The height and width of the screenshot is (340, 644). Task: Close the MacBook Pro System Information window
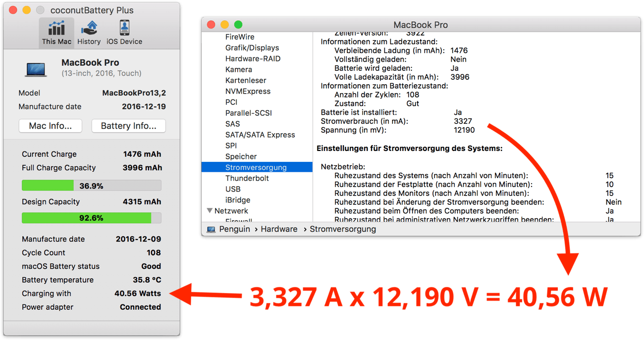click(x=212, y=24)
